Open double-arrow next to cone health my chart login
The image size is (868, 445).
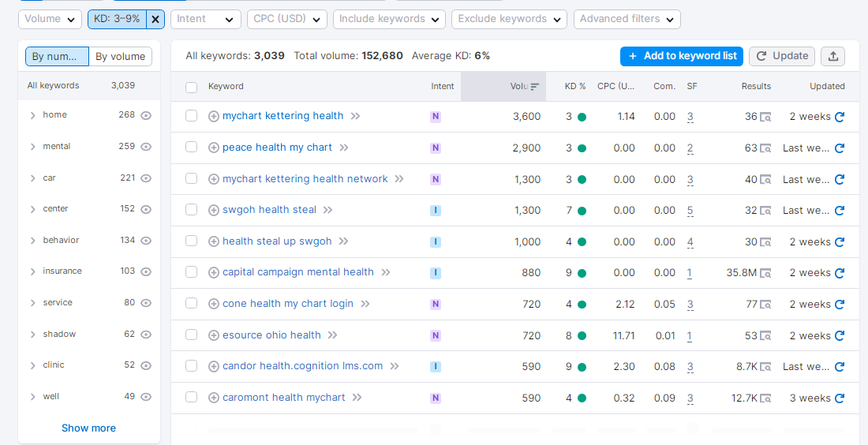click(x=365, y=304)
